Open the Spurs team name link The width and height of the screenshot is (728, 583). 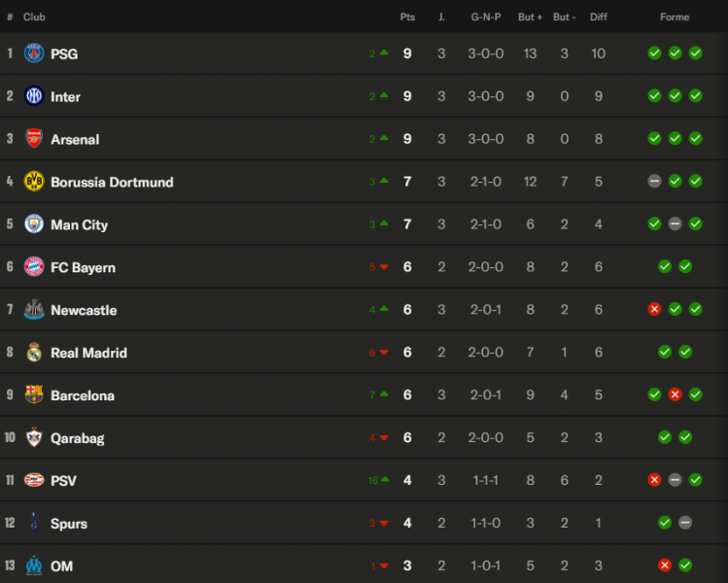click(69, 524)
